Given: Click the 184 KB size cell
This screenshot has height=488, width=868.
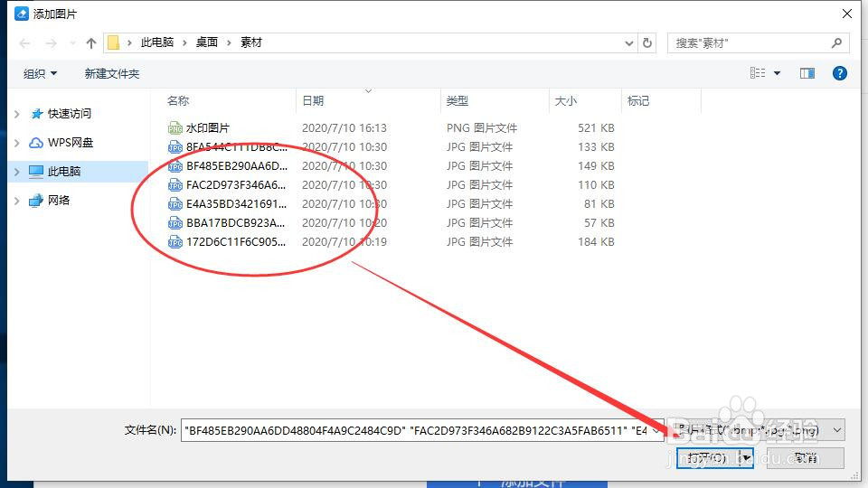Looking at the screenshot, I should 596,242.
